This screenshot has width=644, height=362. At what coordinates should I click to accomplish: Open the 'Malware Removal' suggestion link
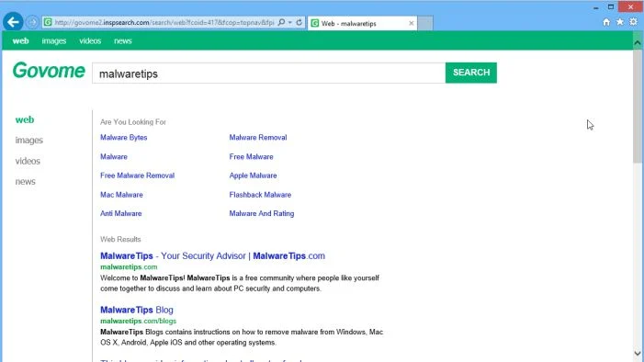(258, 138)
